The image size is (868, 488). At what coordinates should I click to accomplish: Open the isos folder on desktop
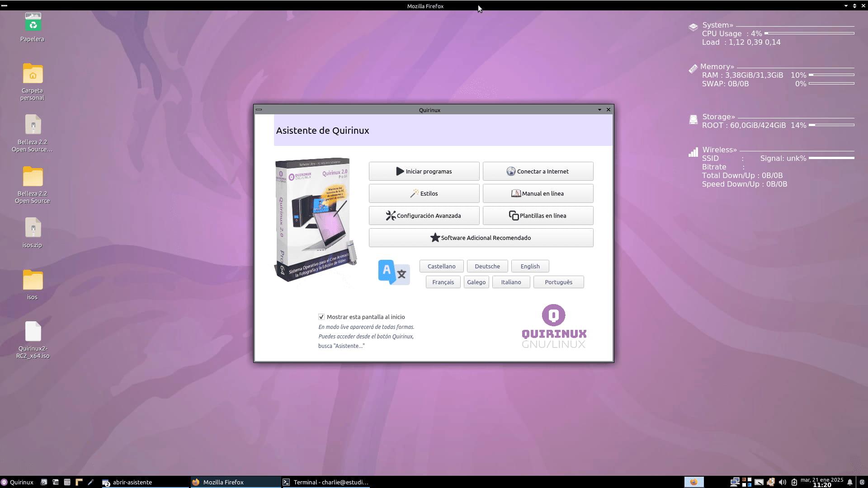33,280
